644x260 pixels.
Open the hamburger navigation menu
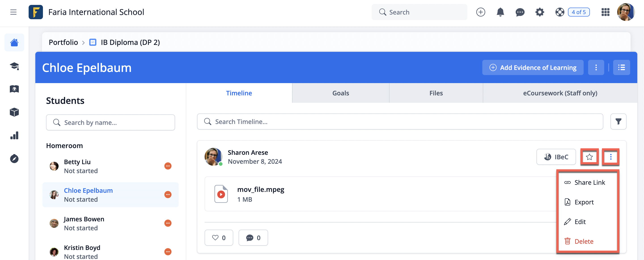[x=13, y=12]
